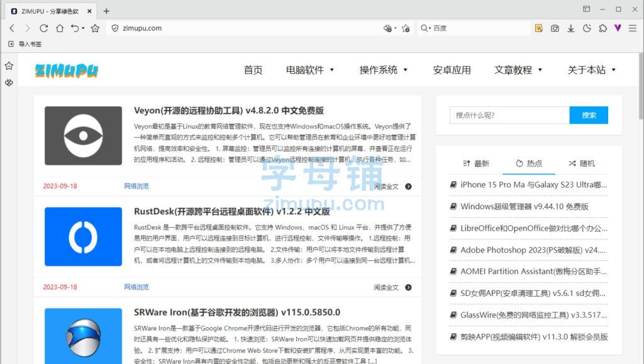
Task: Open the orange notes toolbar icon
Action: coord(539,28)
